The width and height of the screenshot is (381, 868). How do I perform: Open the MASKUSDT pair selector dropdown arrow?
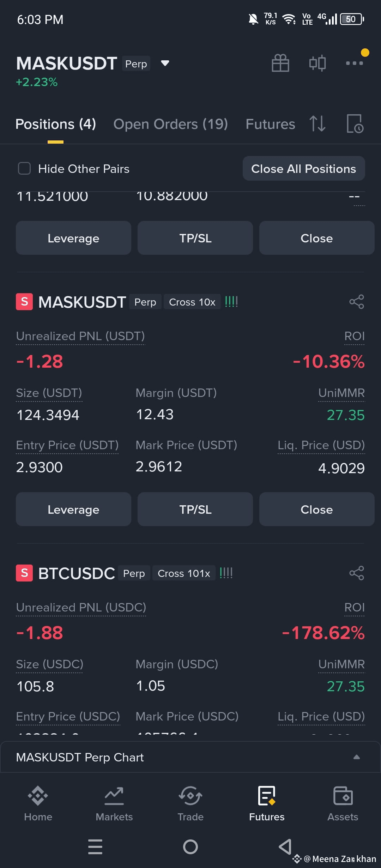(165, 64)
